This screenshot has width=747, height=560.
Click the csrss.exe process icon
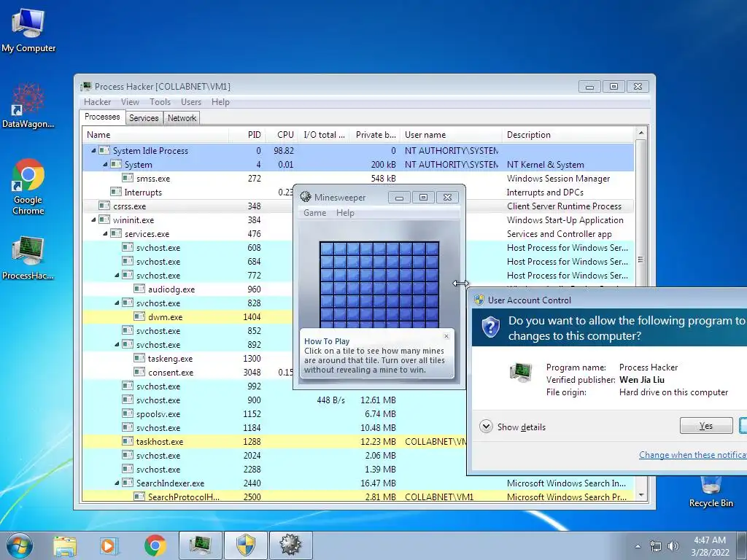coord(104,206)
